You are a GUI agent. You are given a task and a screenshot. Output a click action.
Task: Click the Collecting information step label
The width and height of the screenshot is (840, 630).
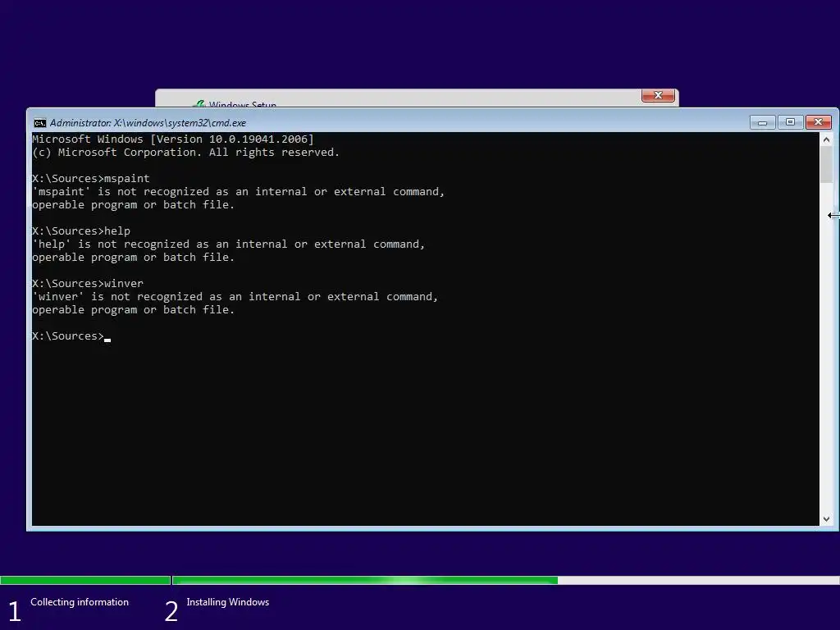(80, 602)
